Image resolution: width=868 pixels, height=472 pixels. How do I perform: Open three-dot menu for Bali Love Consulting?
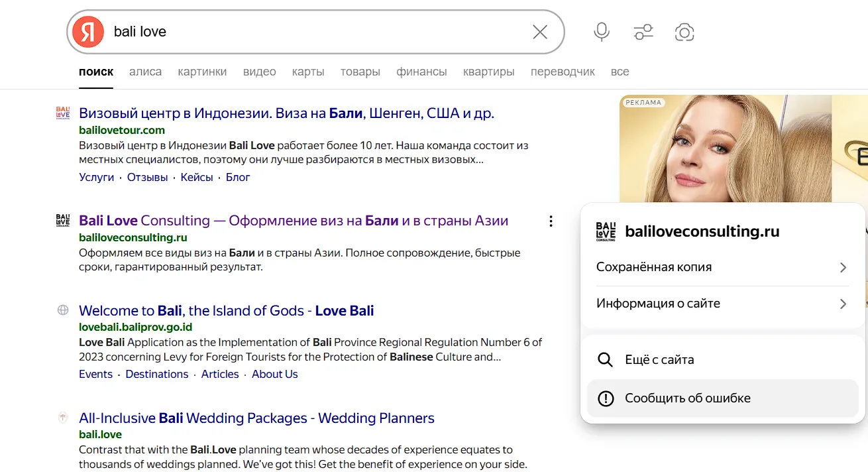click(x=551, y=221)
